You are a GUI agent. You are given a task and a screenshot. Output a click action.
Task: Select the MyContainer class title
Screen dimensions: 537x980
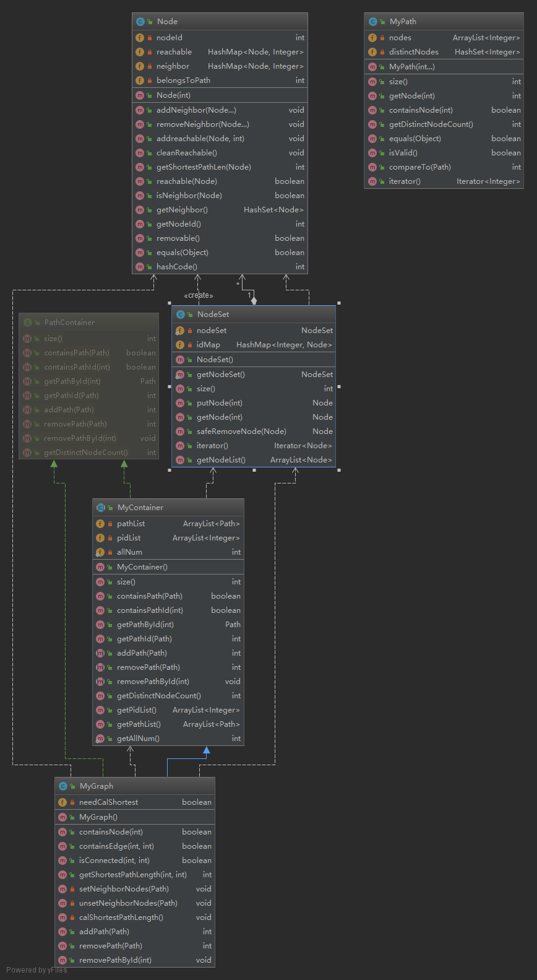pos(140,508)
